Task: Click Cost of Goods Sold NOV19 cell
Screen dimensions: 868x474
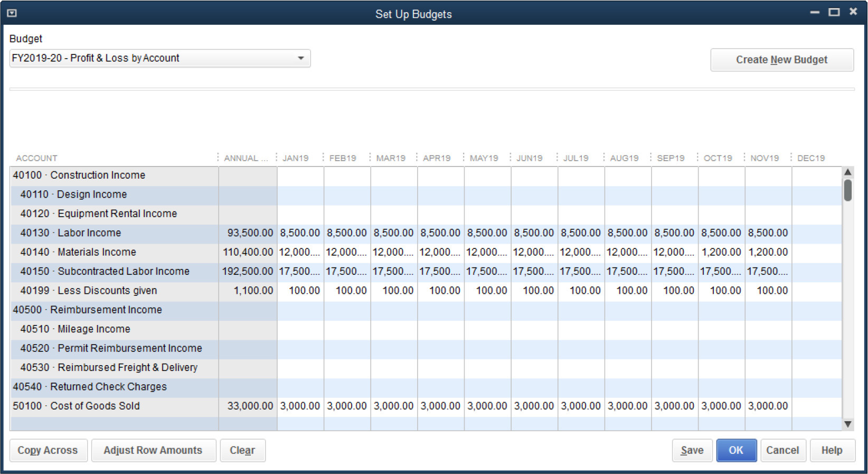Action: coord(768,406)
